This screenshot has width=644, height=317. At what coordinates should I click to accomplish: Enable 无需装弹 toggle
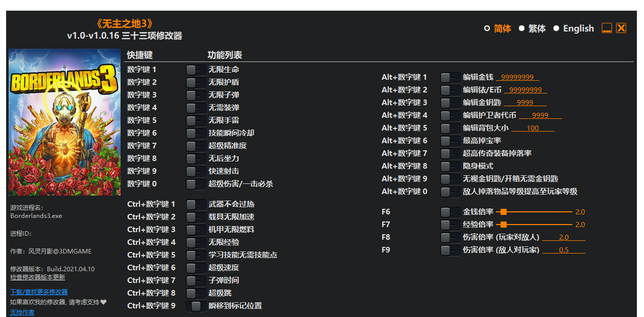click(x=196, y=108)
